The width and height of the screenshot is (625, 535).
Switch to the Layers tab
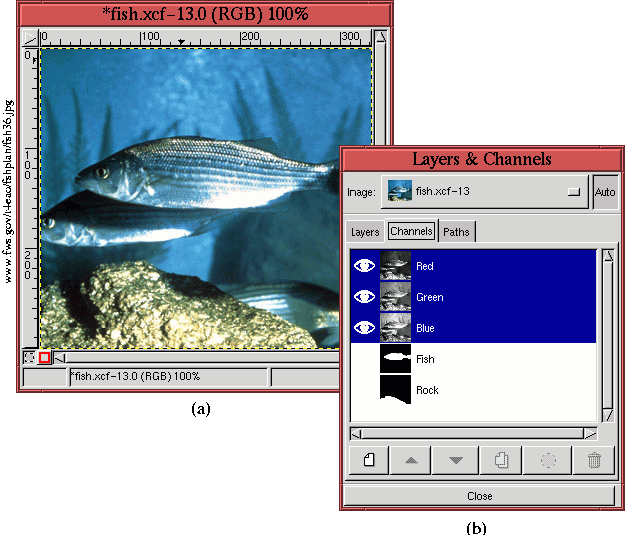365,232
